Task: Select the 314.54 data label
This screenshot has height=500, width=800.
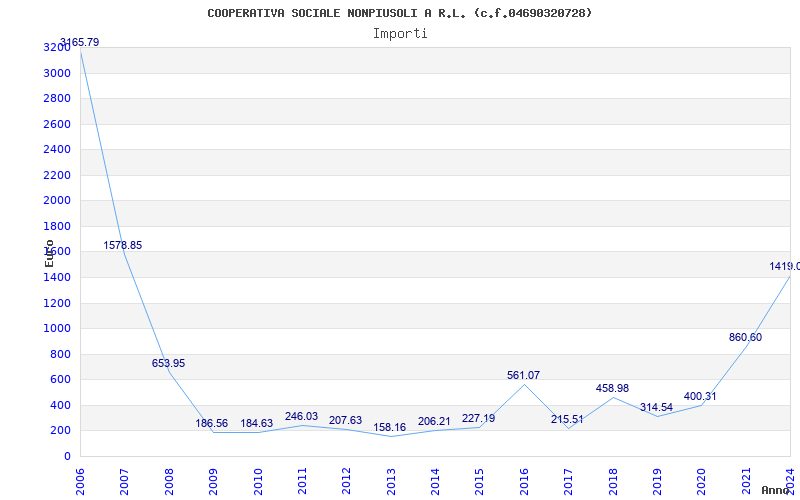Action: tap(657, 408)
